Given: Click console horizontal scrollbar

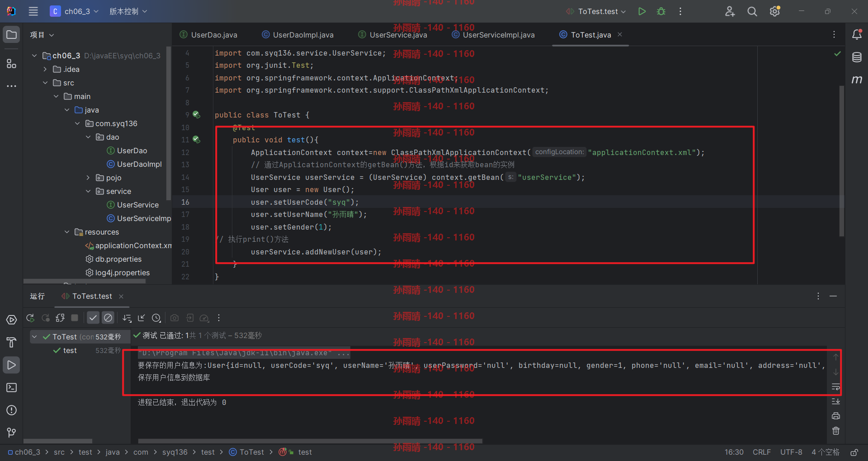Looking at the screenshot, I should click(310, 441).
